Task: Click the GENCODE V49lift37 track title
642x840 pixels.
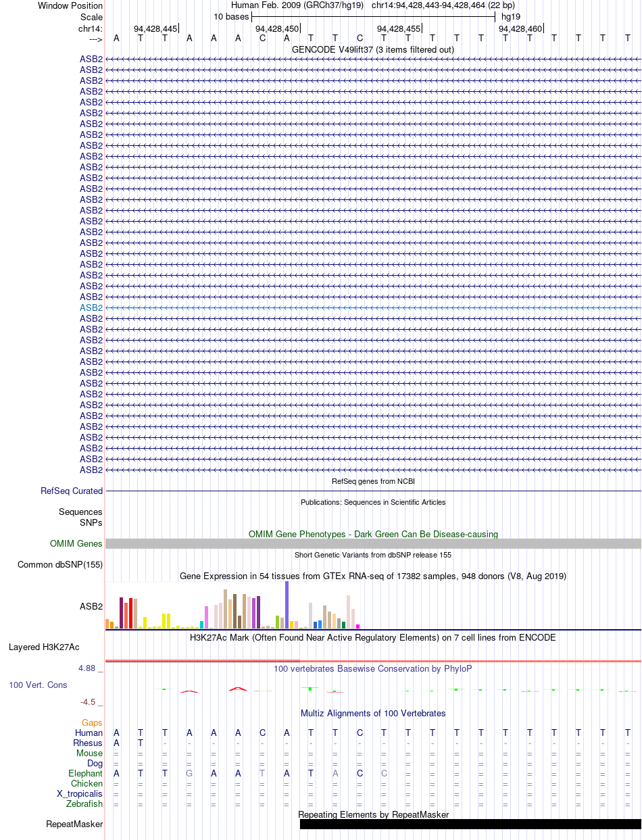Action: [373, 50]
